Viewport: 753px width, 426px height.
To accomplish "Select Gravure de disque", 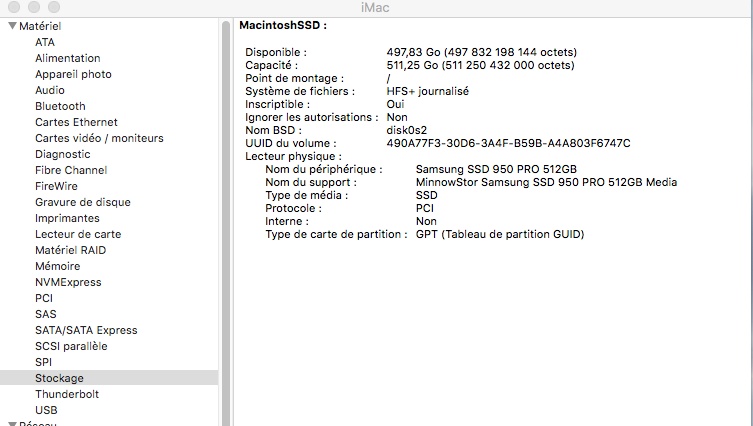I will tap(83, 202).
